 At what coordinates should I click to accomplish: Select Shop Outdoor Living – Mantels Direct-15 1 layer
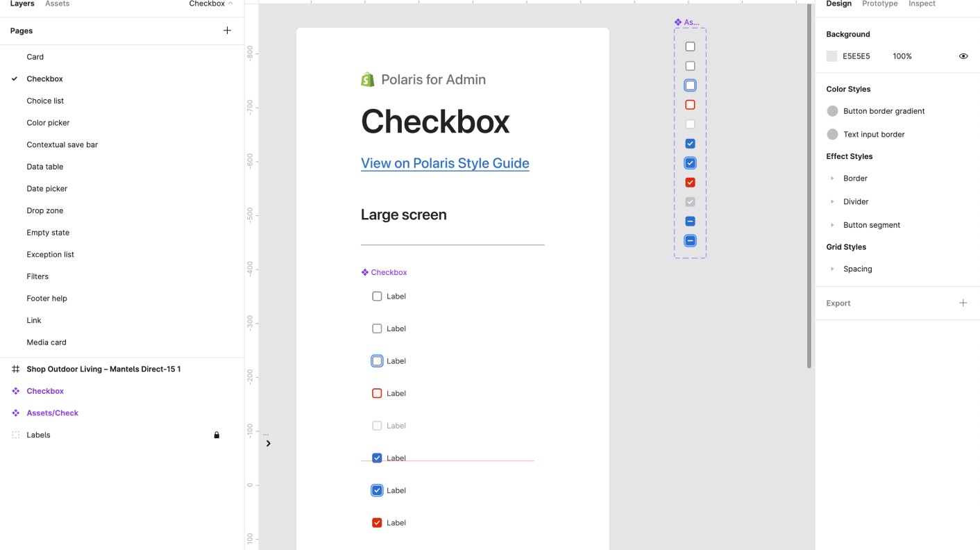pyautogui.click(x=103, y=369)
